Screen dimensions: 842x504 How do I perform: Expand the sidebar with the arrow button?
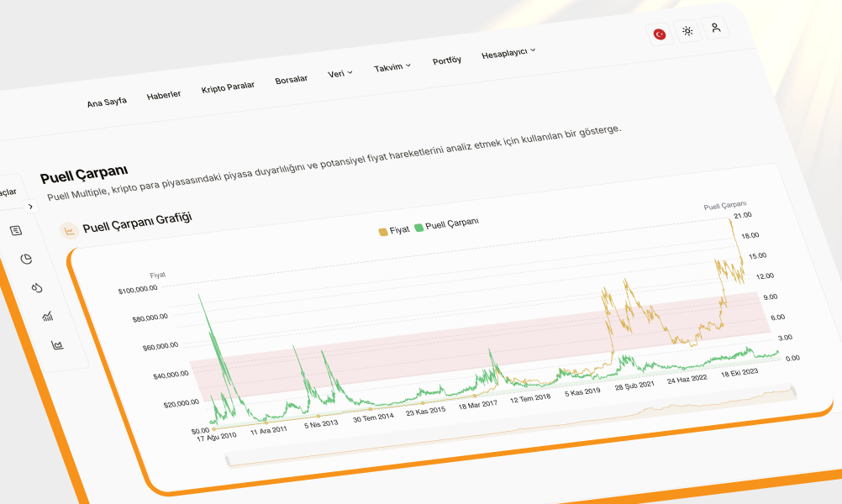tap(30, 207)
